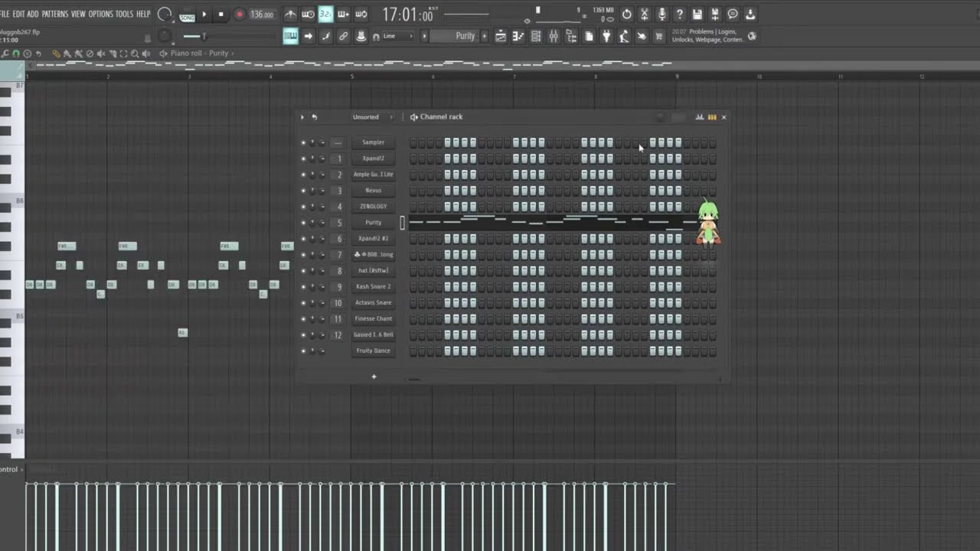Click the globe news icon
The image size is (980, 551).
pyautogui.click(x=752, y=36)
